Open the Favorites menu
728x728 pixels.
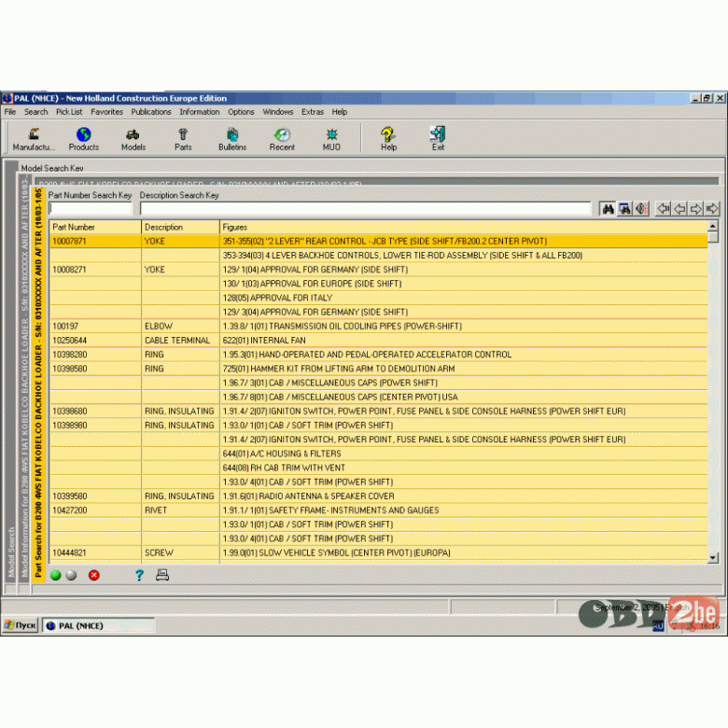pos(106,112)
